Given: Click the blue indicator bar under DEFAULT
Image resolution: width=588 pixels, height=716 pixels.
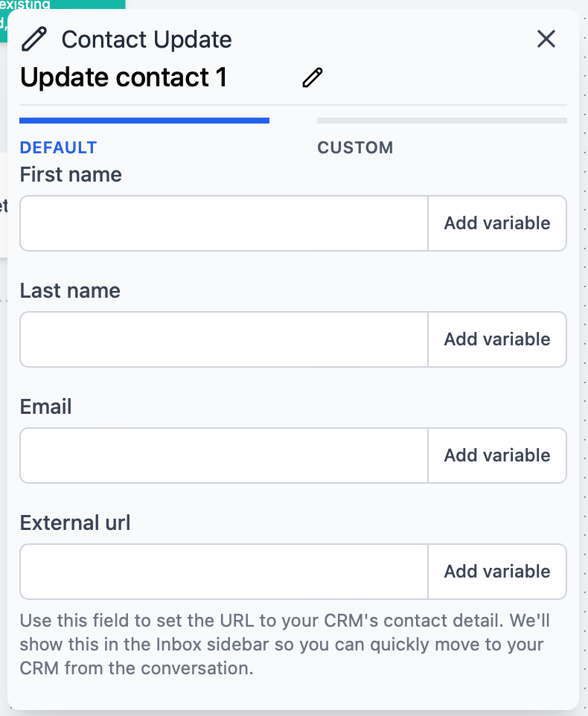Looking at the screenshot, I should pyautogui.click(x=144, y=119).
